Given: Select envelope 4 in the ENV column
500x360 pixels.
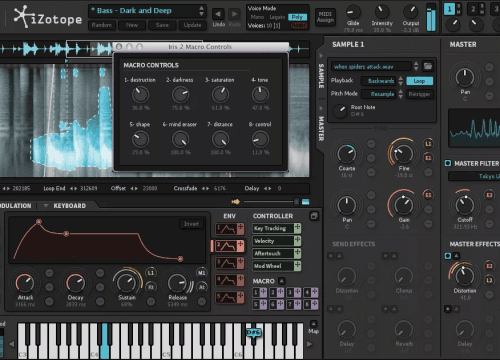Looking at the screenshot, I should point(230,280).
